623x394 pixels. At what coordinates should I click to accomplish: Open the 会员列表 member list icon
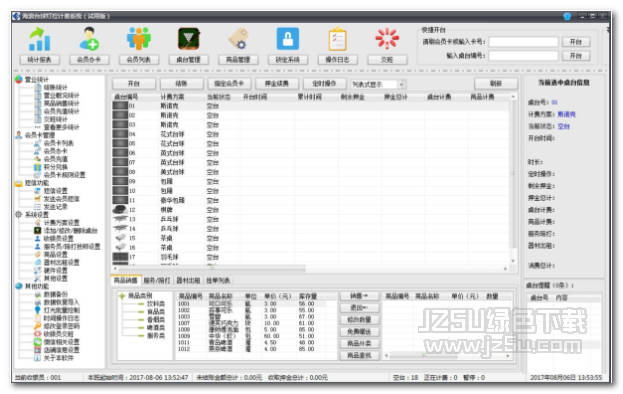pos(139,39)
